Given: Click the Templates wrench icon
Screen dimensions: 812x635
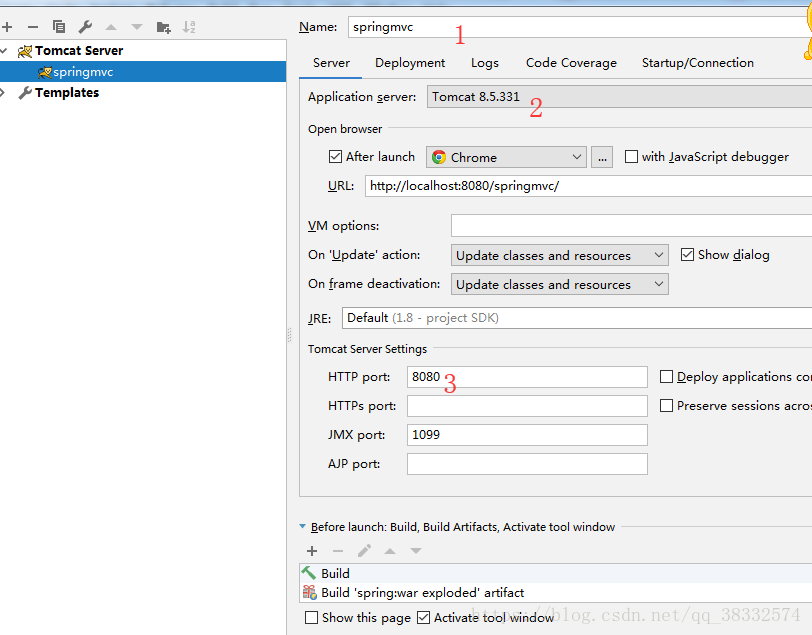Looking at the screenshot, I should pyautogui.click(x=25, y=93).
